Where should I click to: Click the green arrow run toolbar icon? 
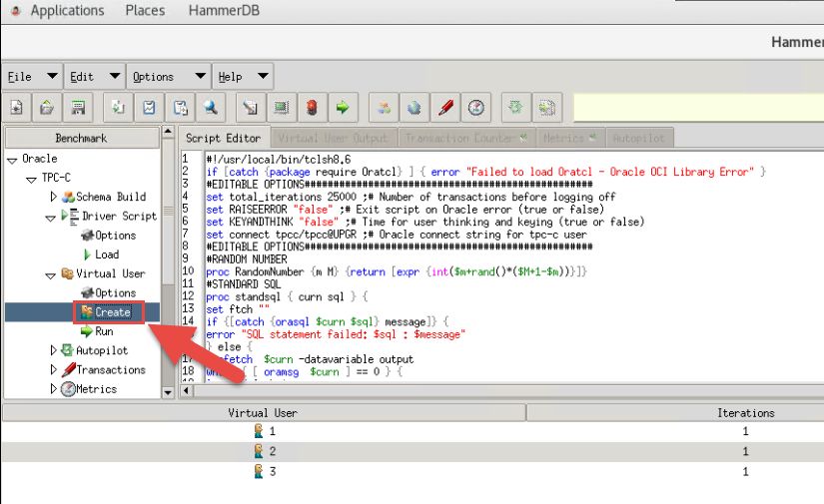click(x=342, y=108)
